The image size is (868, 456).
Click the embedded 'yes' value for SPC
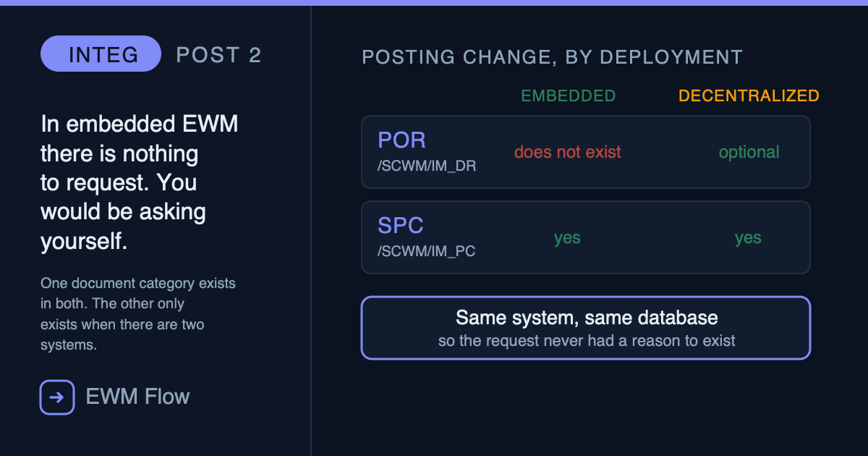(567, 238)
